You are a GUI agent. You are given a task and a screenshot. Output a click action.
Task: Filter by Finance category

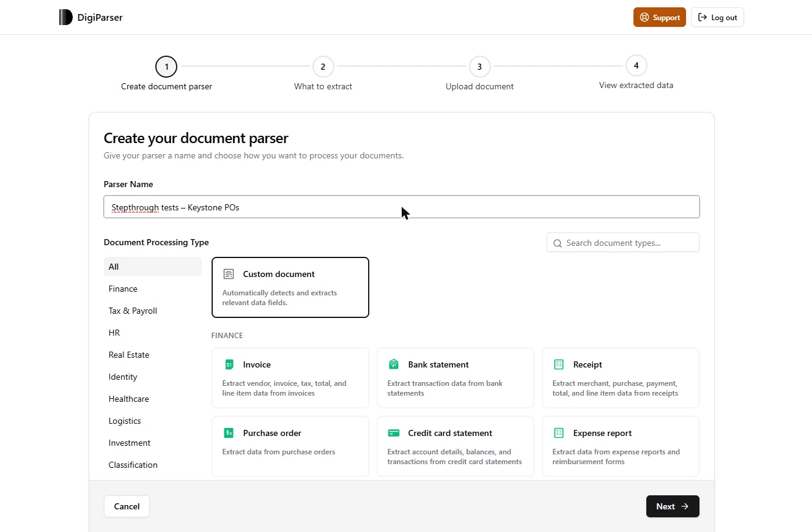153,289
